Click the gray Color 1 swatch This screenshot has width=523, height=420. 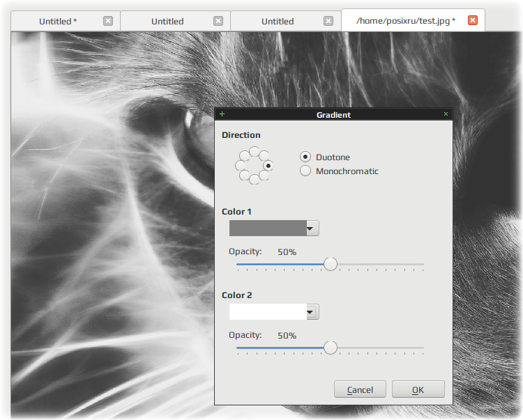click(268, 228)
